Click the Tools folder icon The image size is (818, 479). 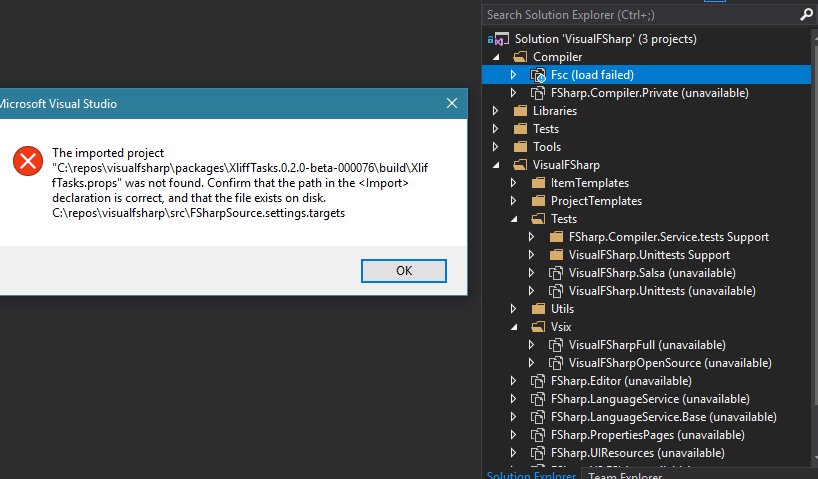[520, 147]
